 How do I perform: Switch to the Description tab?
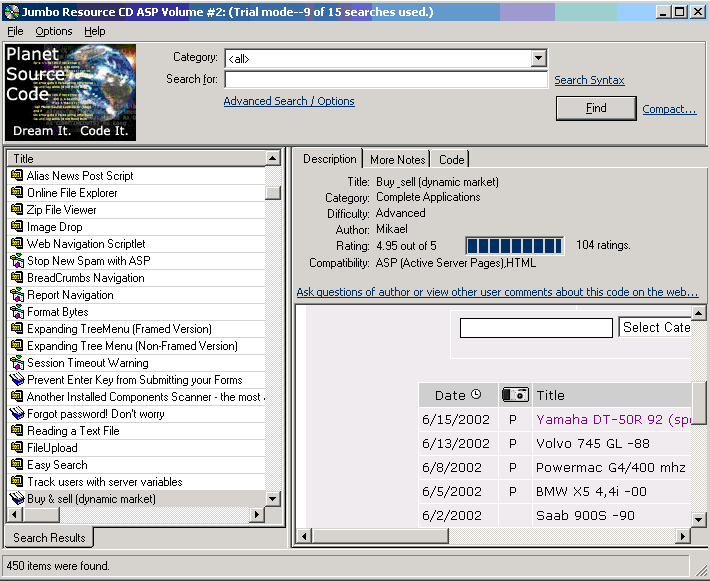coord(329,159)
